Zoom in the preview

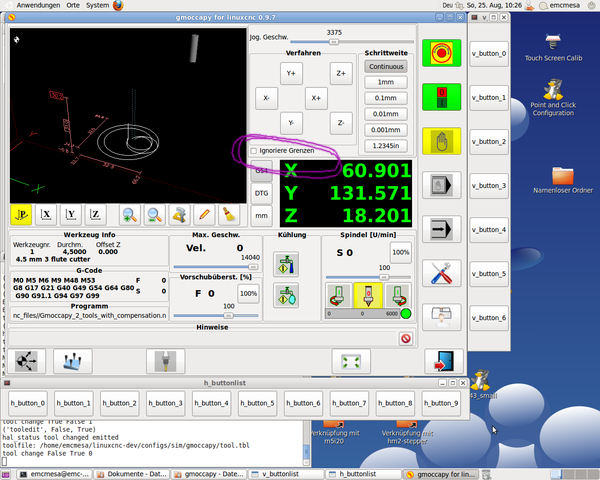point(130,215)
